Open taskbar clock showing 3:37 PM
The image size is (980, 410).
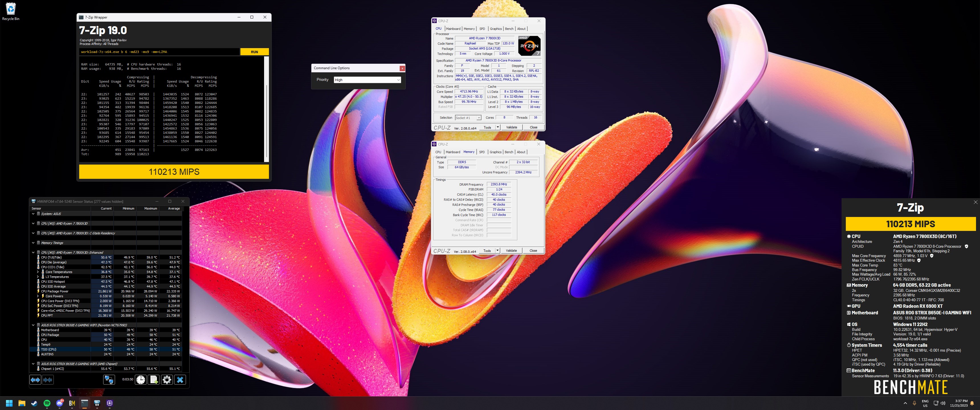click(958, 403)
